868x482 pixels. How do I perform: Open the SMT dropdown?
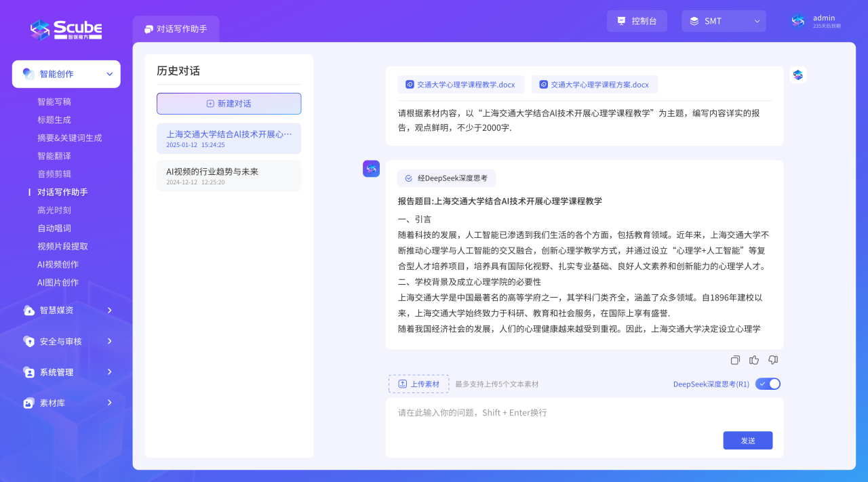pyautogui.click(x=724, y=21)
